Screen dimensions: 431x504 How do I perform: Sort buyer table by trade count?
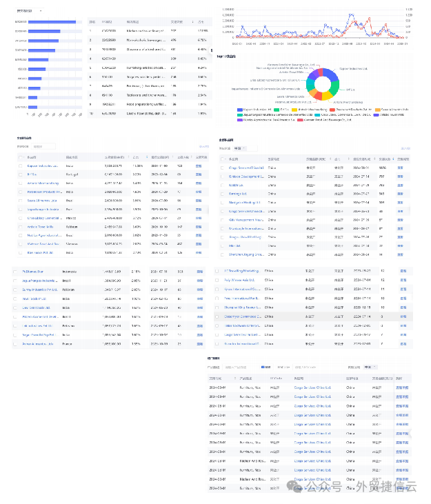coord(192,157)
